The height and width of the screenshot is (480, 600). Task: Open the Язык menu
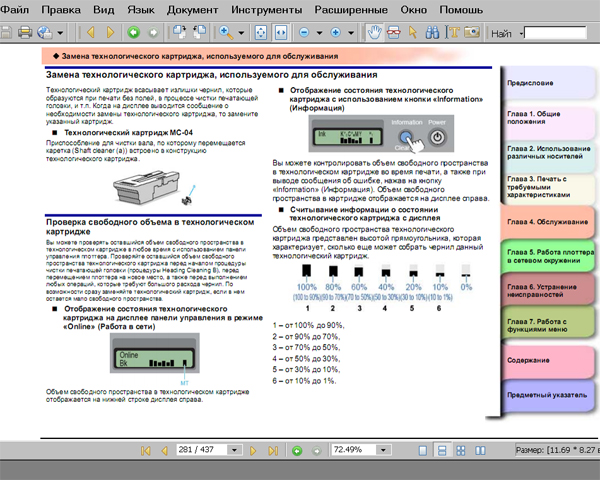141,10
